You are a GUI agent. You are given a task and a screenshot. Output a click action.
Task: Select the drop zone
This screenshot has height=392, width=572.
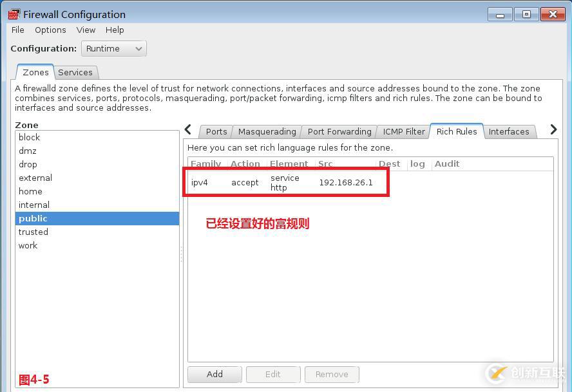pyautogui.click(x=97, y=164)
